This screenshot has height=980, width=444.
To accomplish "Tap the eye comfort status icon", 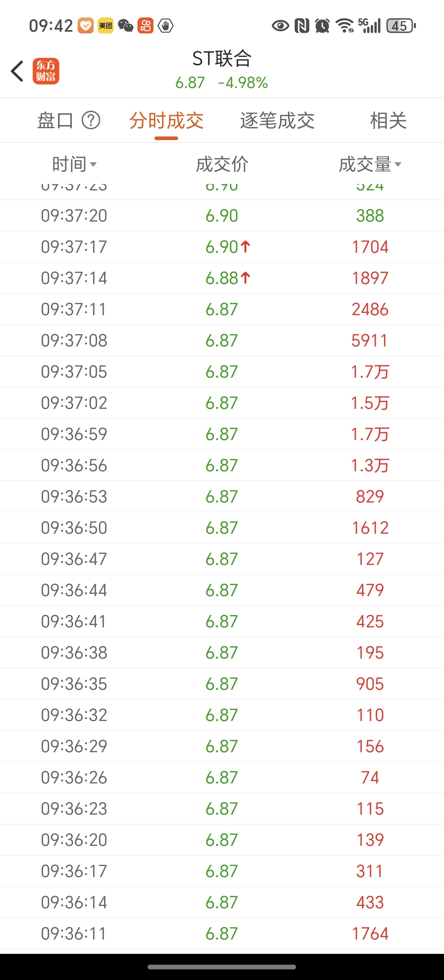I will tap(280, 26).
